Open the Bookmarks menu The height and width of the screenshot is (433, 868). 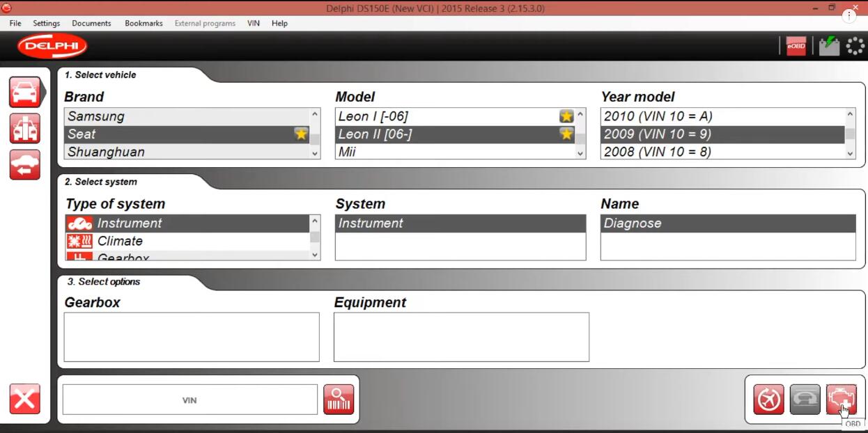click(144, 23)
